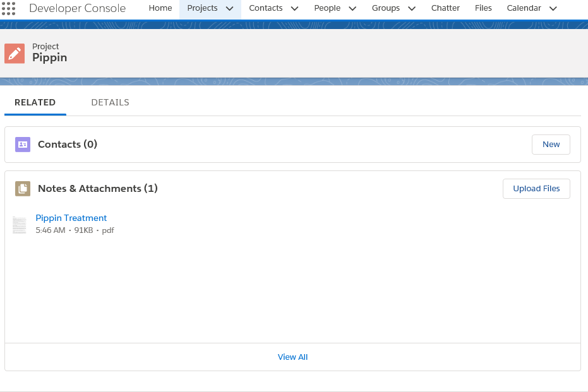Open Notes & Attachments (1) heading link

coord(97,189)
